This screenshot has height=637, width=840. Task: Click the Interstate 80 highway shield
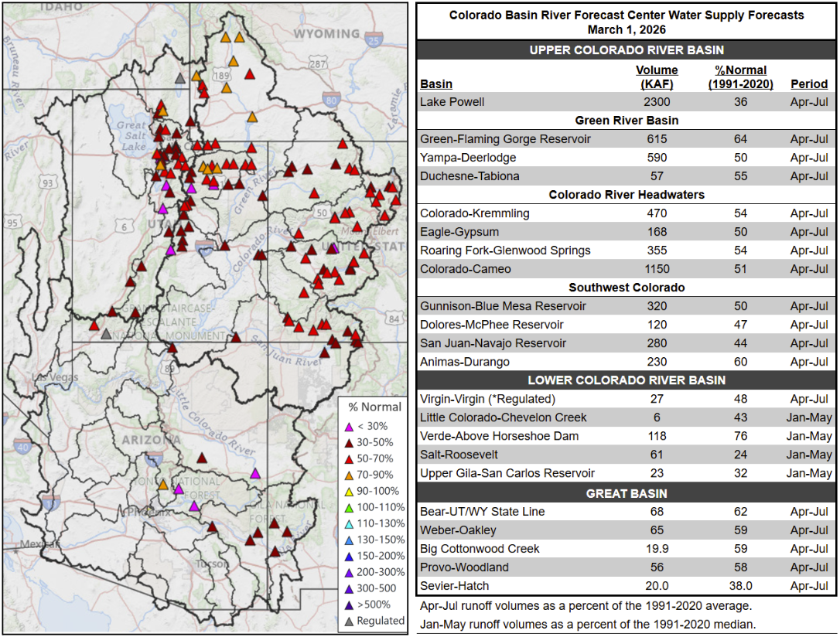point(332,100)
